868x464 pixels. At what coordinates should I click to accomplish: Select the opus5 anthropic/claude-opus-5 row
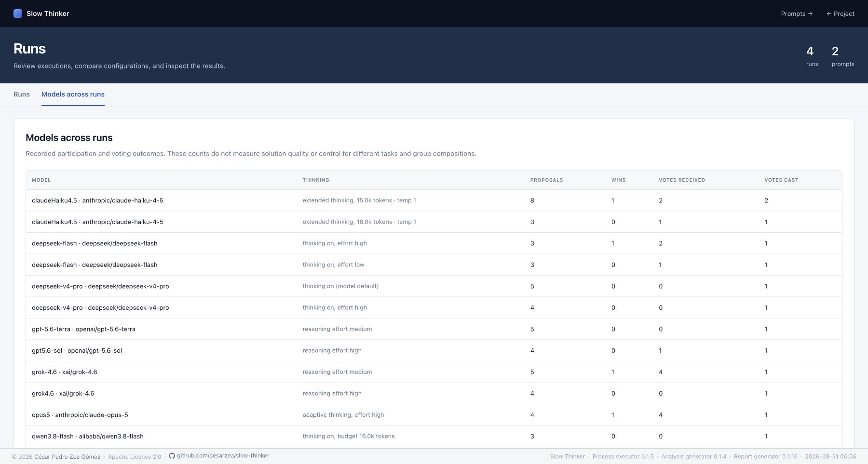click(434, 415)
